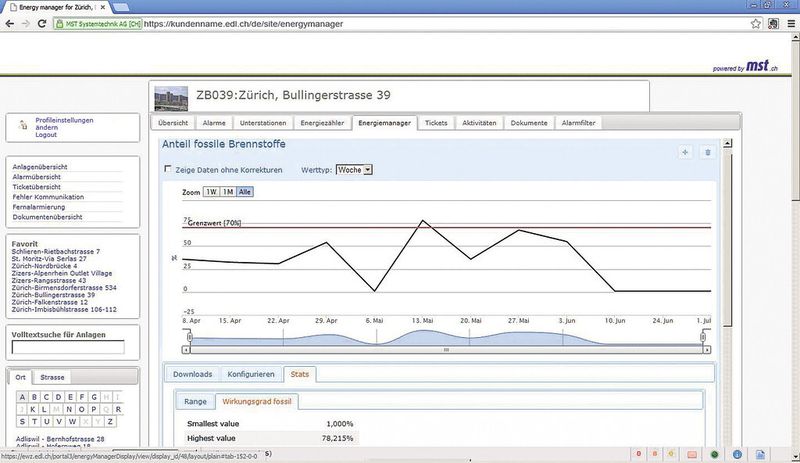Reload the page with the refresh icon
Viewport: 800px width, 463px height.
pos(42,23)
